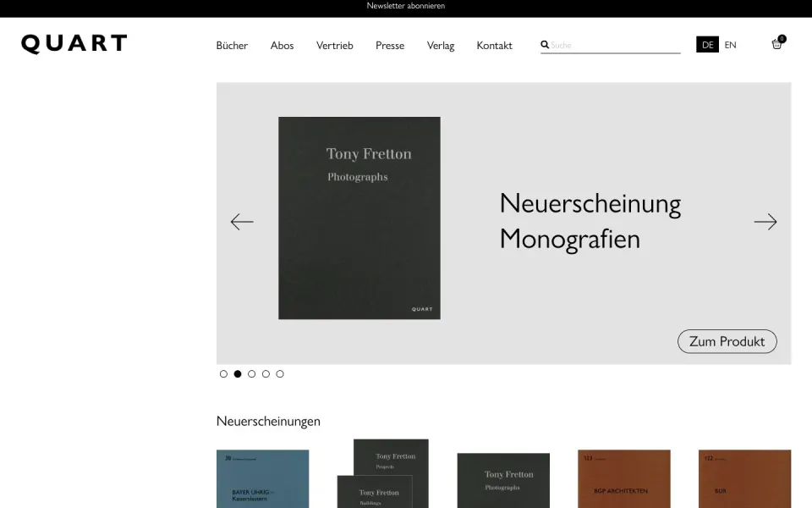Image resolution: width=812 pixels, height=508 pixels.
Task: Select third carousel dot
Action: 252,373
